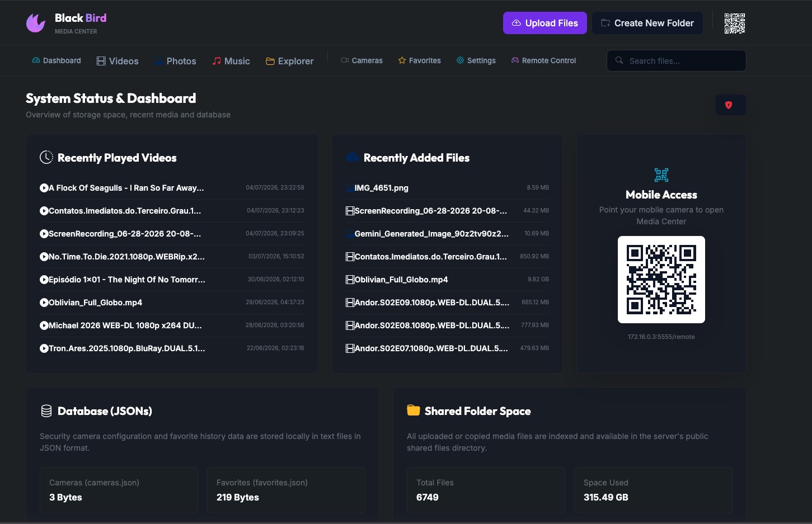Click image icon beside Gemini_Generated_Image file

(x=350, y=234)
